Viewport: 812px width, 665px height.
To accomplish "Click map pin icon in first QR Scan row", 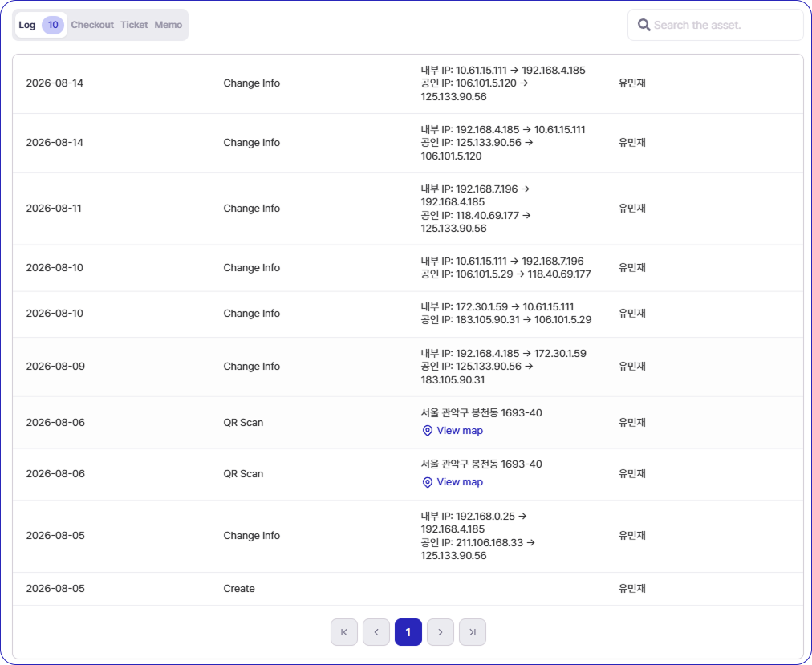I will tap(427, 431).
